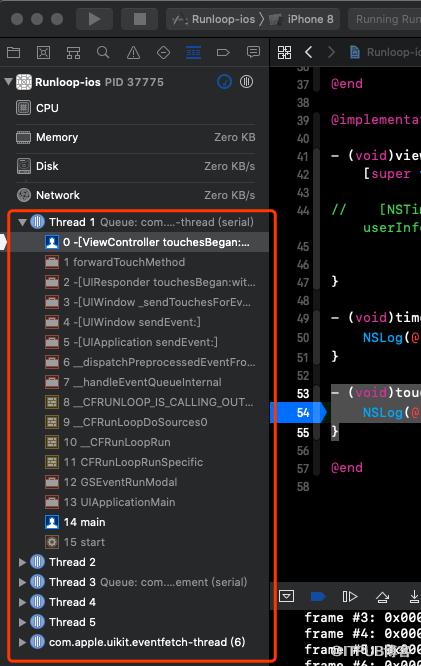Choose the iPhone 8 destination

[x=302, y=19]
